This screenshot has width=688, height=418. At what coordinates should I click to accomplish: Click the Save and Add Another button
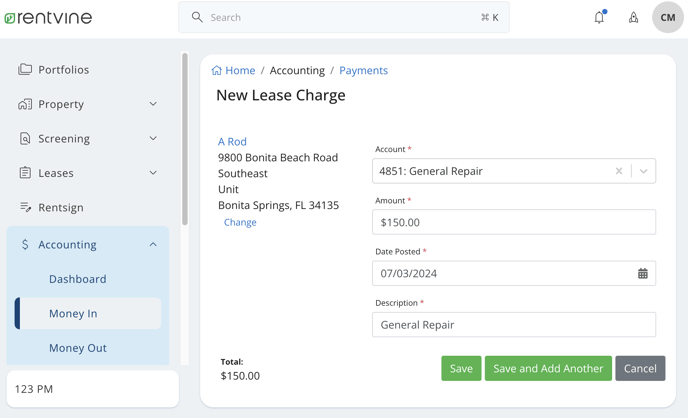548,368
